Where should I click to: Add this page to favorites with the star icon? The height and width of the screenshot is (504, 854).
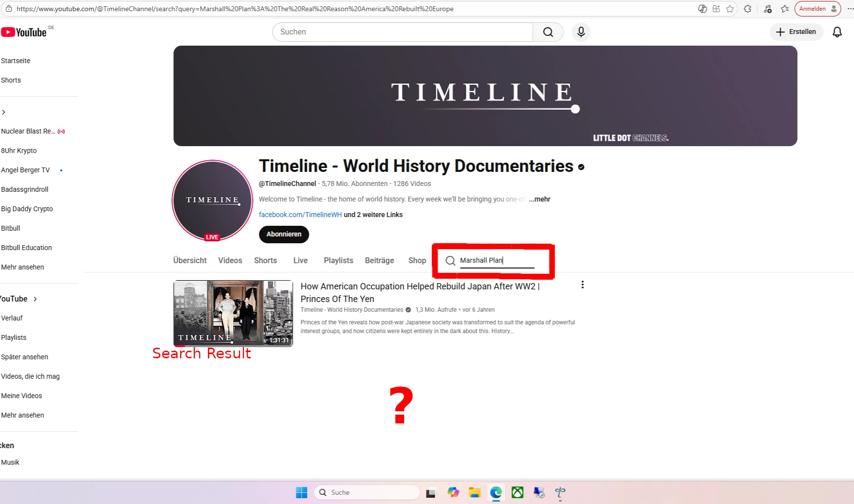point(730,9)
